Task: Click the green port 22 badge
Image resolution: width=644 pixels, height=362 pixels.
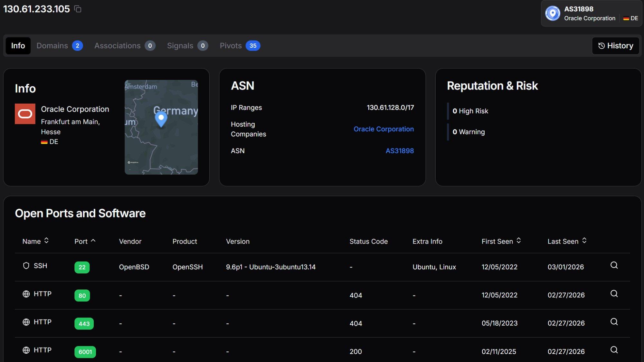Action: click(x=82, y=267)
